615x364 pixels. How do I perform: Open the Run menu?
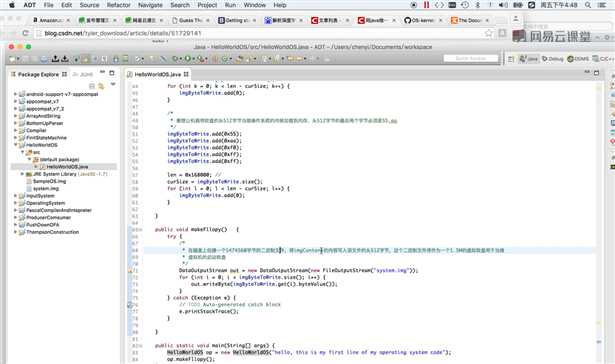pos(231,5)
